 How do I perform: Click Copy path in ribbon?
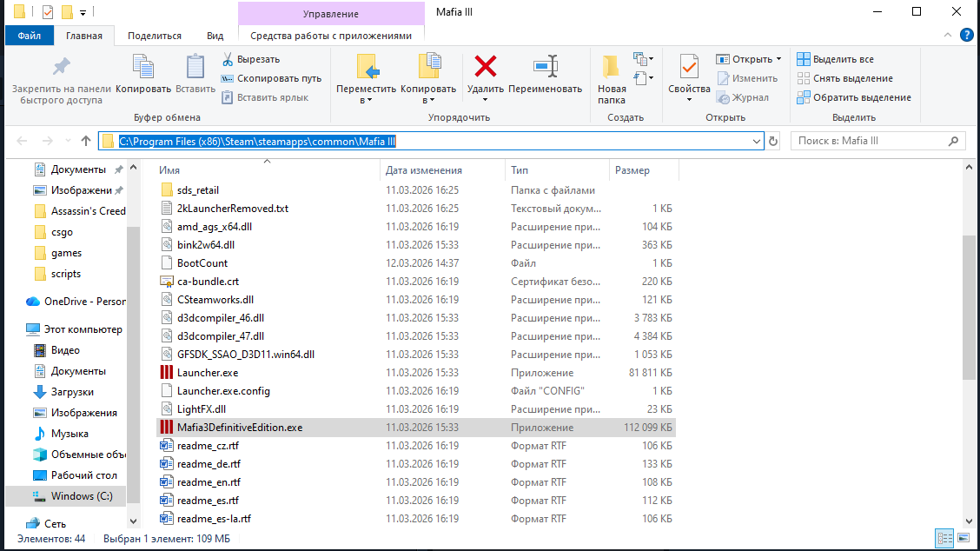pyautogui.click(x=271, y=78)
